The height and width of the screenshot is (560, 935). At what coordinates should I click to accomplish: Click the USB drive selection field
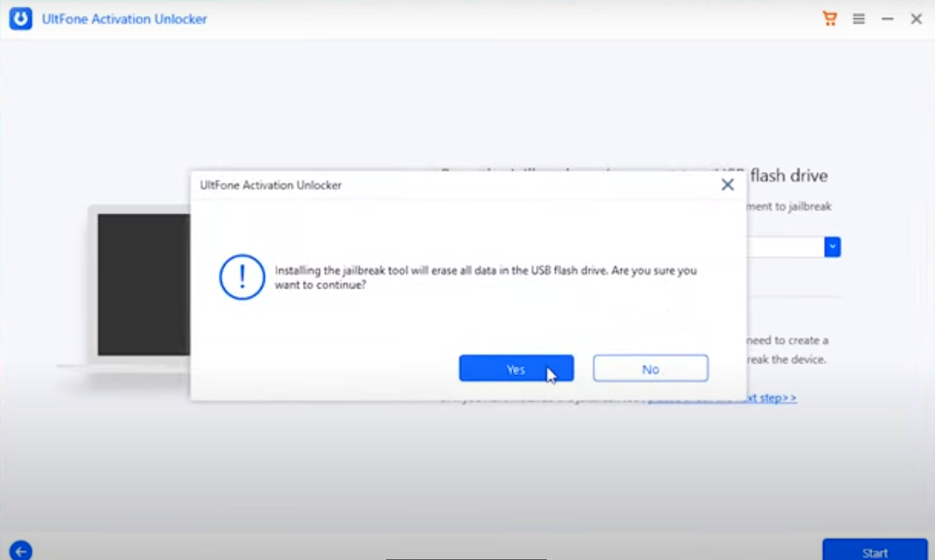point(785,247)
